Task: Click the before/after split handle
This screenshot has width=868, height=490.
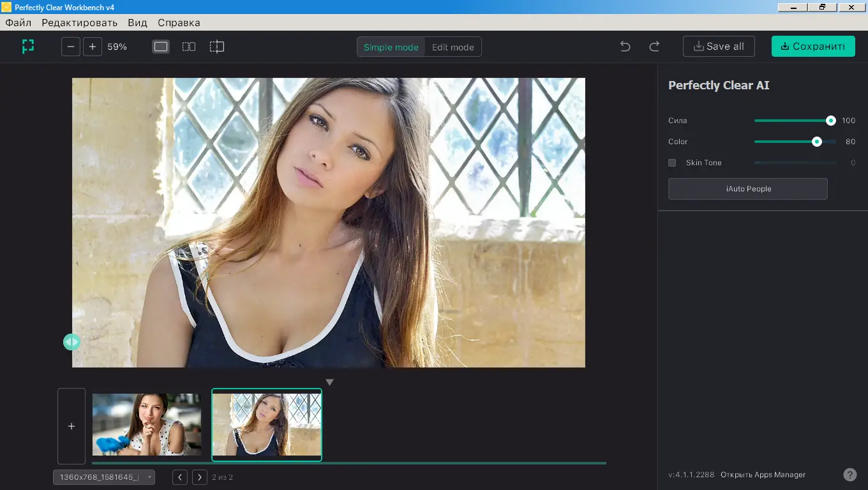Action: pyautogui.click(x=71, y=342)
